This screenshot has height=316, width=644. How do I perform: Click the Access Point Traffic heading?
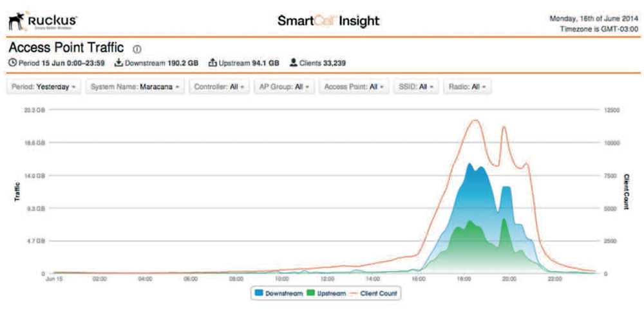66,48
